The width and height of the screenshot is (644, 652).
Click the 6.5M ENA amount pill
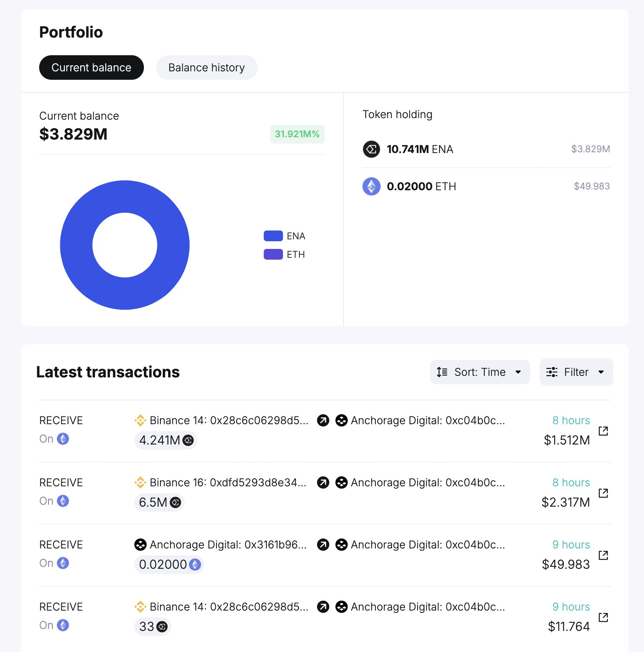159,502
